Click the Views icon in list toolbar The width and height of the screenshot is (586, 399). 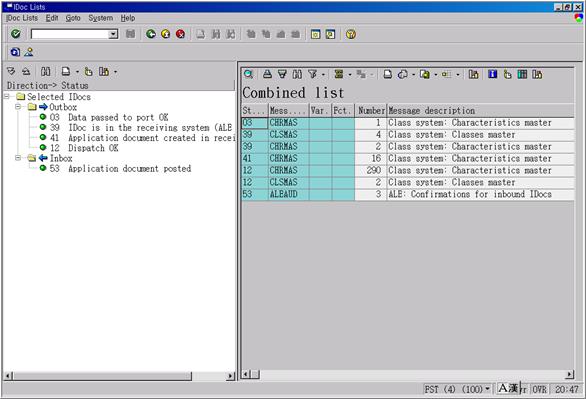403,74
